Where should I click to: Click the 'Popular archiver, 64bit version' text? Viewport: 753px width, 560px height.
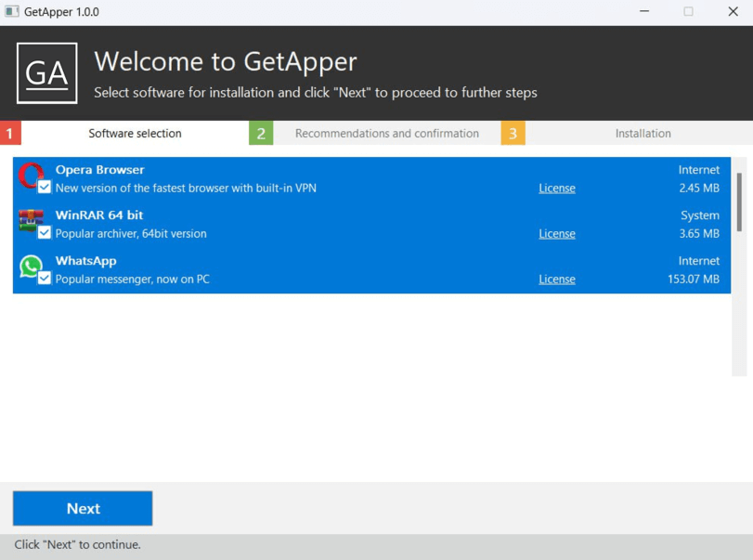[131, 234]
